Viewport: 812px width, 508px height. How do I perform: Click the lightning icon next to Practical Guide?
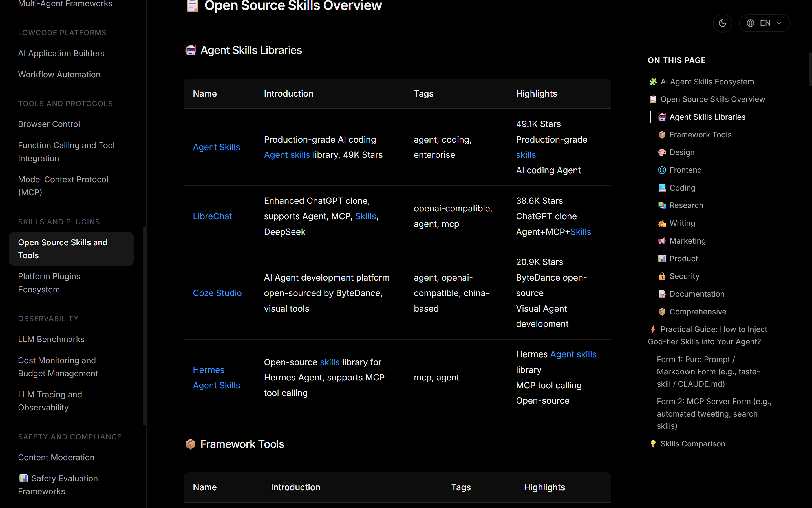click(653, 329)
